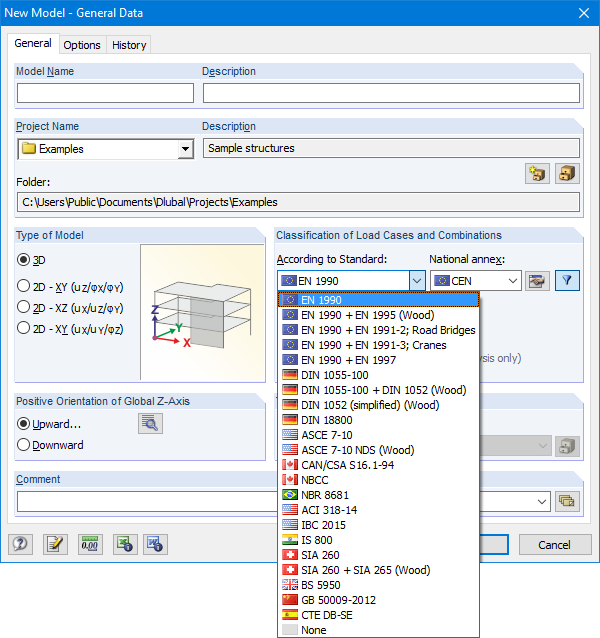Open the help question mark button
Viewport: 600px width, 638px height.
[20, 544]
